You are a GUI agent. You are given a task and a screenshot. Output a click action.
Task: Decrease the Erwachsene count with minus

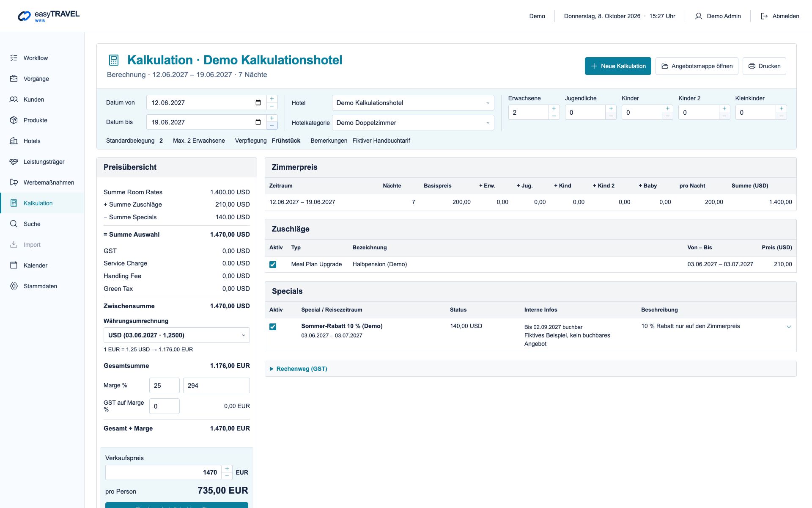tap(554, 116)
